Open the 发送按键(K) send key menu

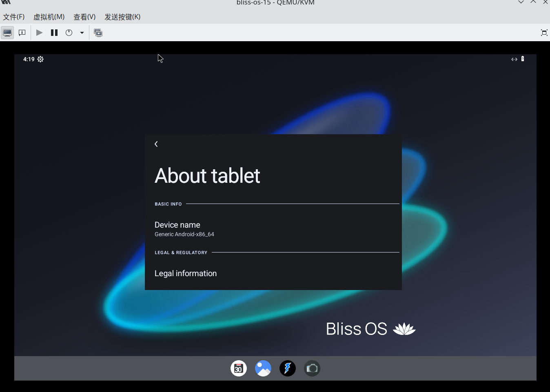pos(122,17)
